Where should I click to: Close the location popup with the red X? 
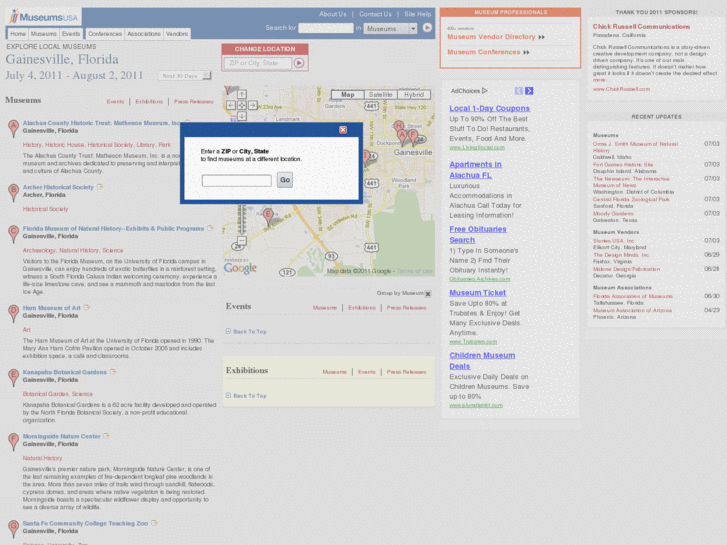[x=343, y=129]
